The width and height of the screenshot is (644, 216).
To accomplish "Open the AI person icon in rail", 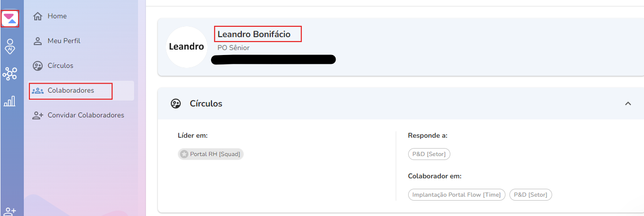I will tap(9, 46).
